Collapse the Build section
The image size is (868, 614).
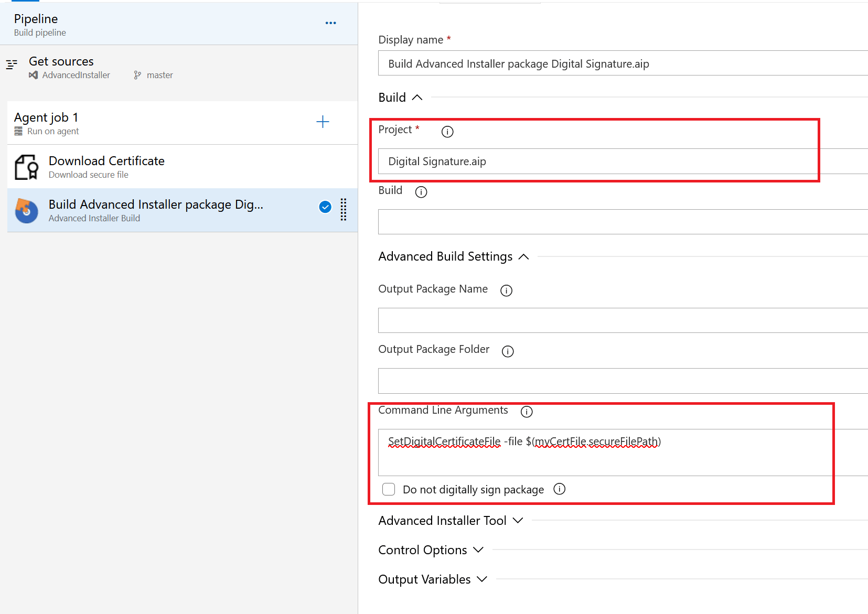[x=417, y=98]
